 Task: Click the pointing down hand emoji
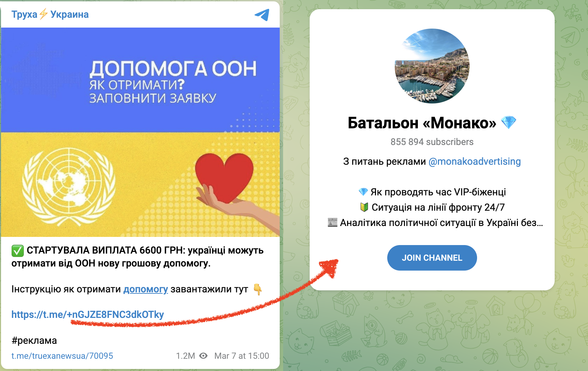(258, 289)
